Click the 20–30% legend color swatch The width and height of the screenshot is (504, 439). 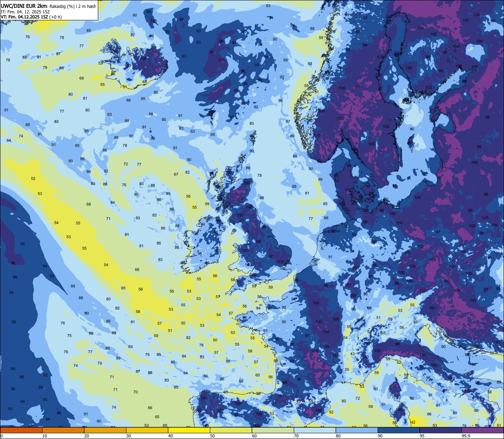point(105,430)
